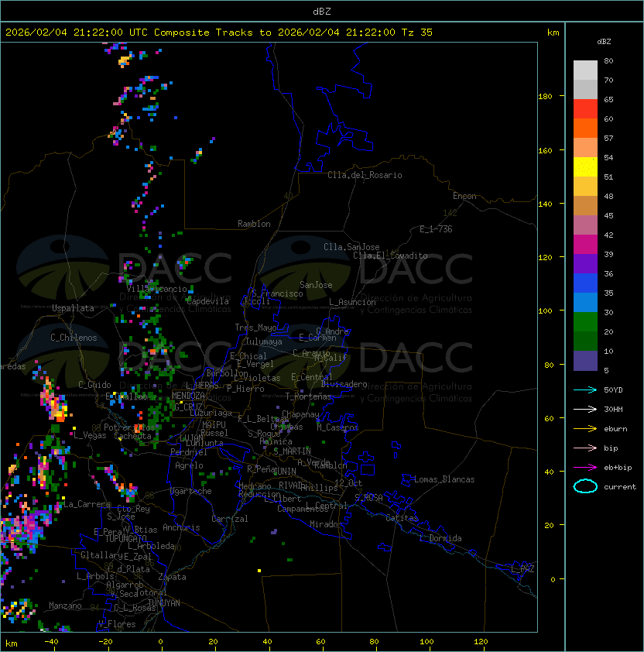Screen dimensions: 644x652
Task: Click the 'L_Dormida' place label
Action: pyautogui.click(x=440, y=538)
